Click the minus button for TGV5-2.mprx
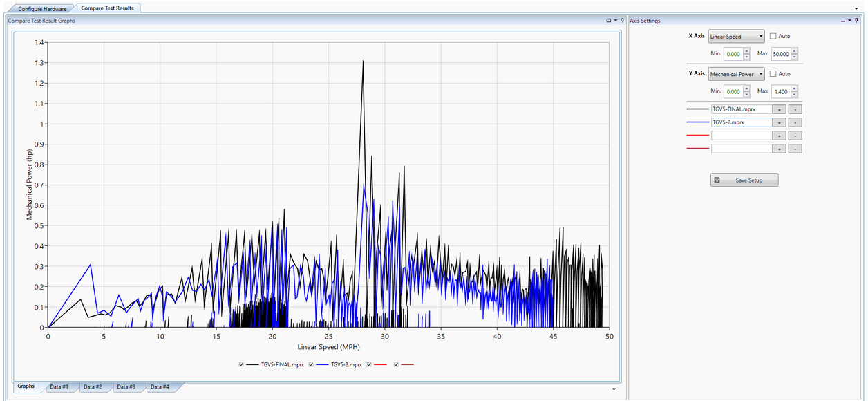The width and height of the screenshot is (868, 401). click(x=795, y=122)
